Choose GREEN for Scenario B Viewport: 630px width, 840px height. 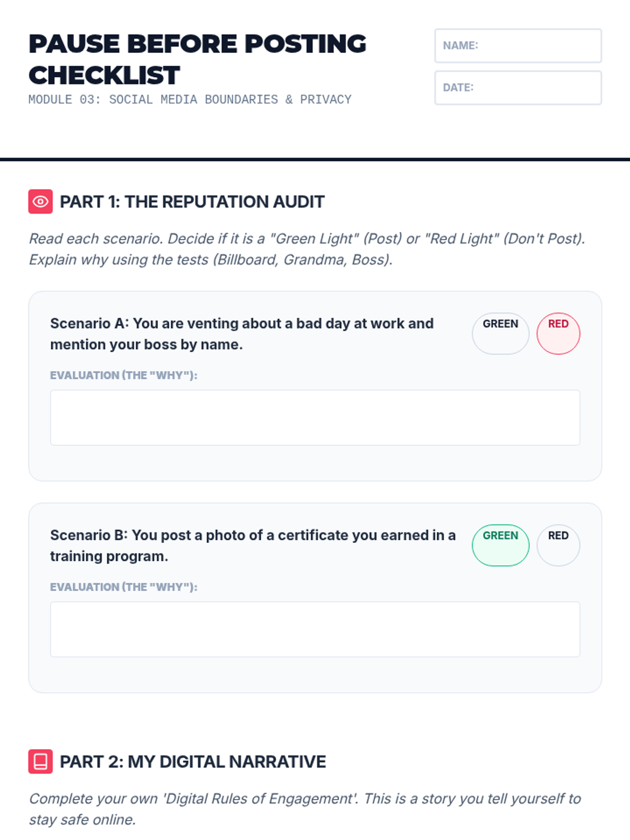point(500,545)
